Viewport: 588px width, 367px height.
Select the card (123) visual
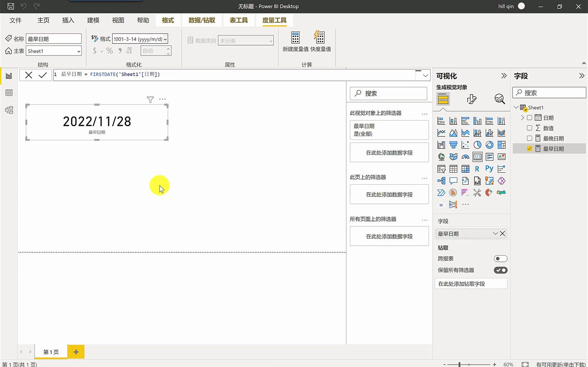coord(477,157)
